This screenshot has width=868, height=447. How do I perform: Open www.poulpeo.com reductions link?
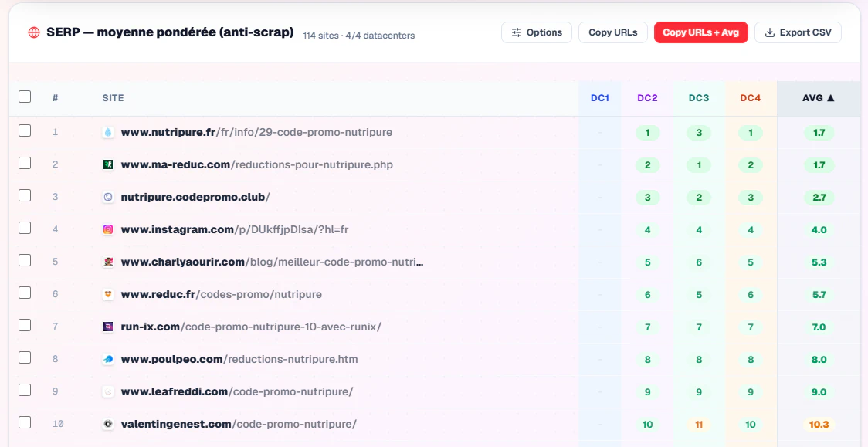[x=239, y=359]
